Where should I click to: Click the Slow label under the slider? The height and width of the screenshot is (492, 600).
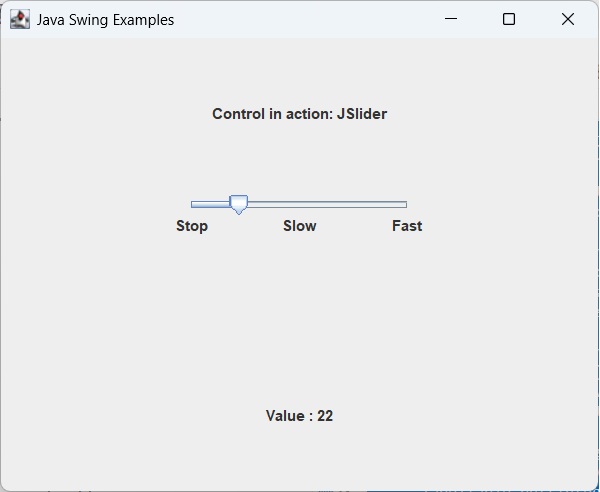(299, 226)
